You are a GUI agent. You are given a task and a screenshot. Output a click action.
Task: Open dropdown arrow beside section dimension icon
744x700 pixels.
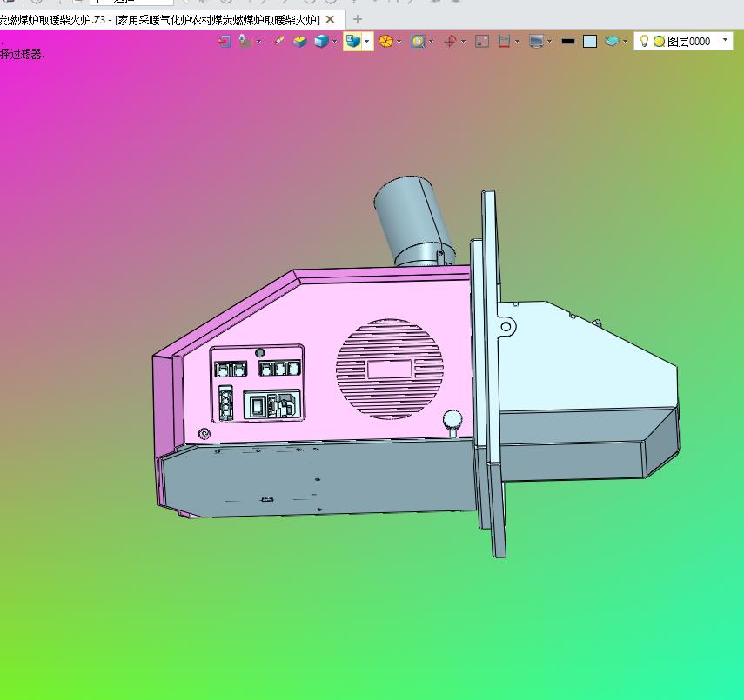517,42
